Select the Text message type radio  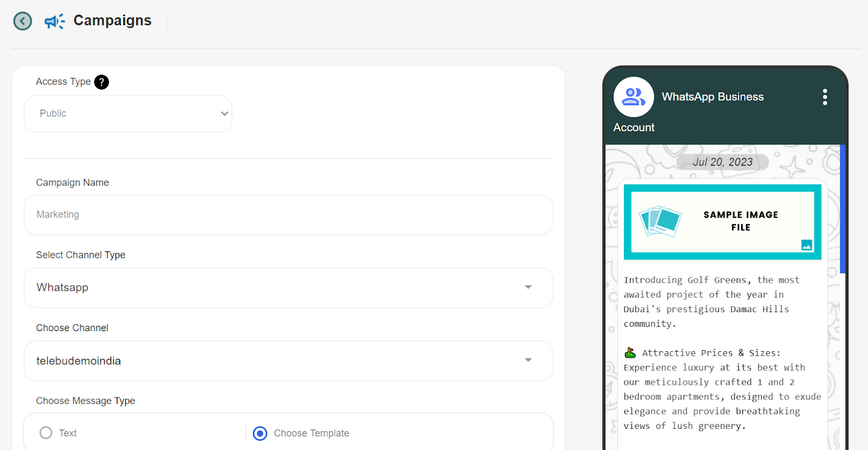(x=46, y=433)
